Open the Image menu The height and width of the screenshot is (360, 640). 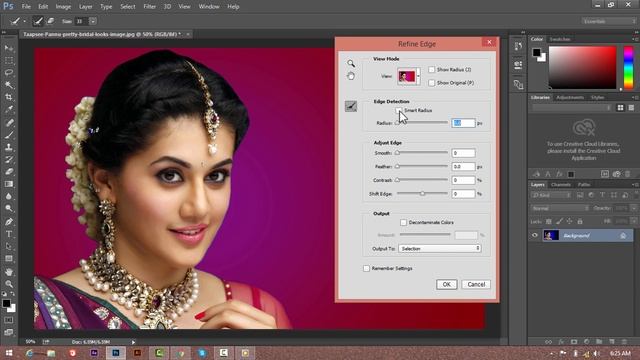point(63,7)
